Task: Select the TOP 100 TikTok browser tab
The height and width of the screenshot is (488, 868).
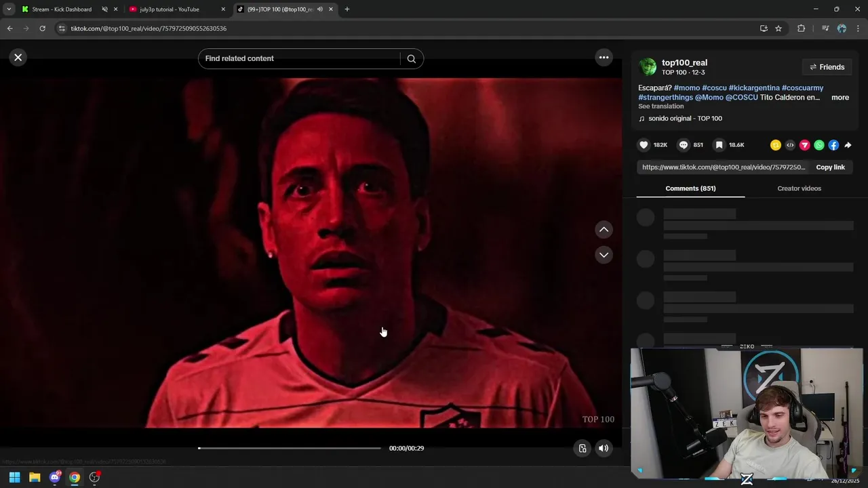Action: click(279, 9)
